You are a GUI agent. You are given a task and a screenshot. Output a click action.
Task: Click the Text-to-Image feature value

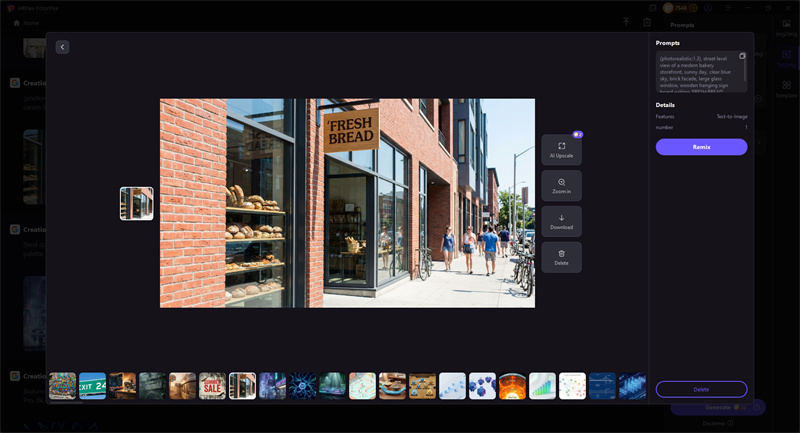tap(732, 116)
